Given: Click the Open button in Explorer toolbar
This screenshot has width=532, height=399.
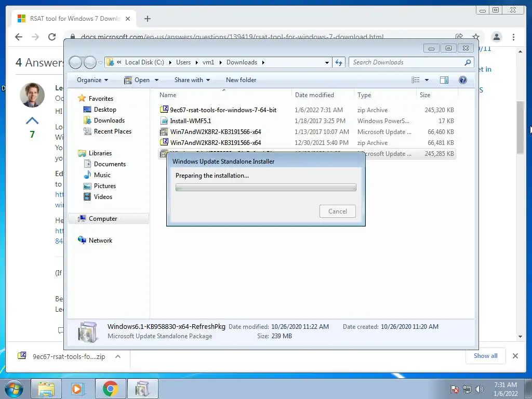Looking at the screenshot, I should click(137, 80).
